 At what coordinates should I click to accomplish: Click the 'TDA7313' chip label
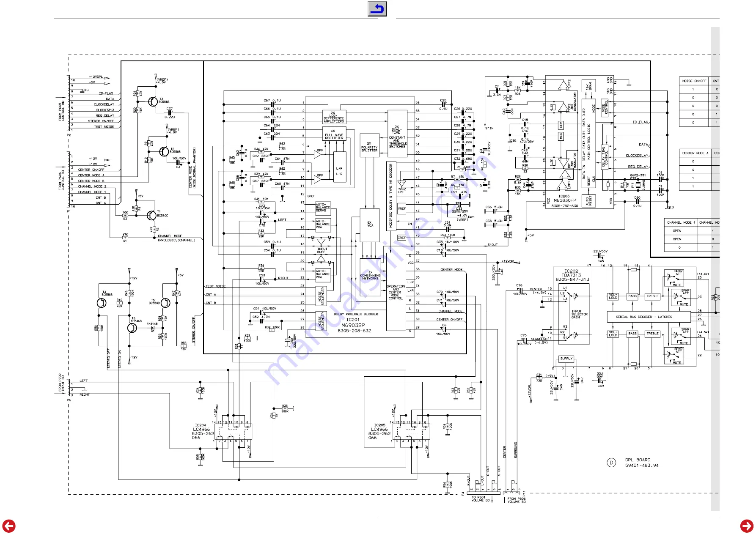(x=571, y=275)
